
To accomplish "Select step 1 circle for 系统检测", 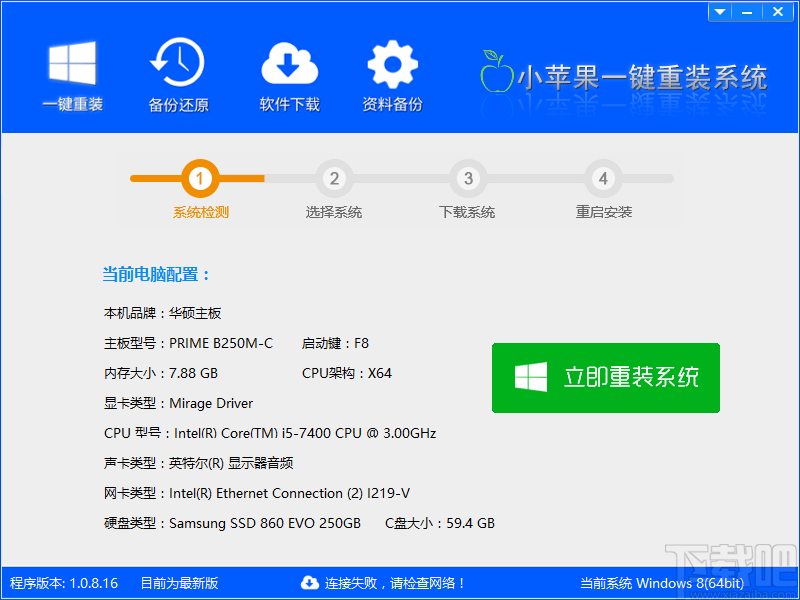I will click(x=200, y=178).
